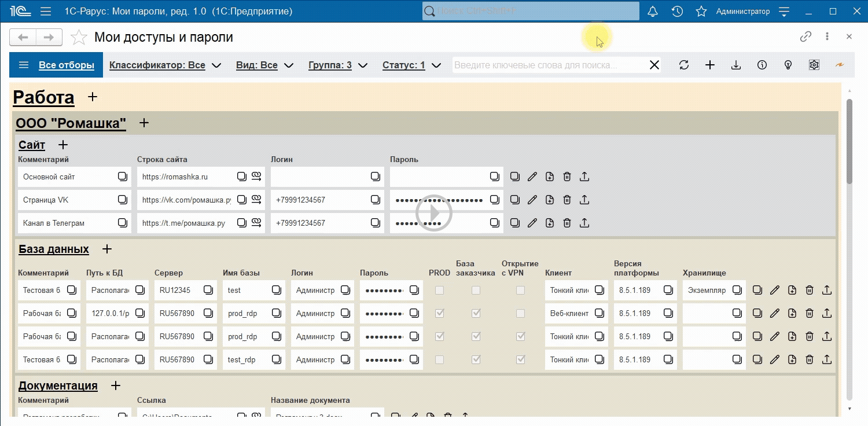The height and width of the screenshot is (426, 868).
Task: Delete the Веб-клиент database record via trash
Action: pyautogui.click(x=810, y=313)
